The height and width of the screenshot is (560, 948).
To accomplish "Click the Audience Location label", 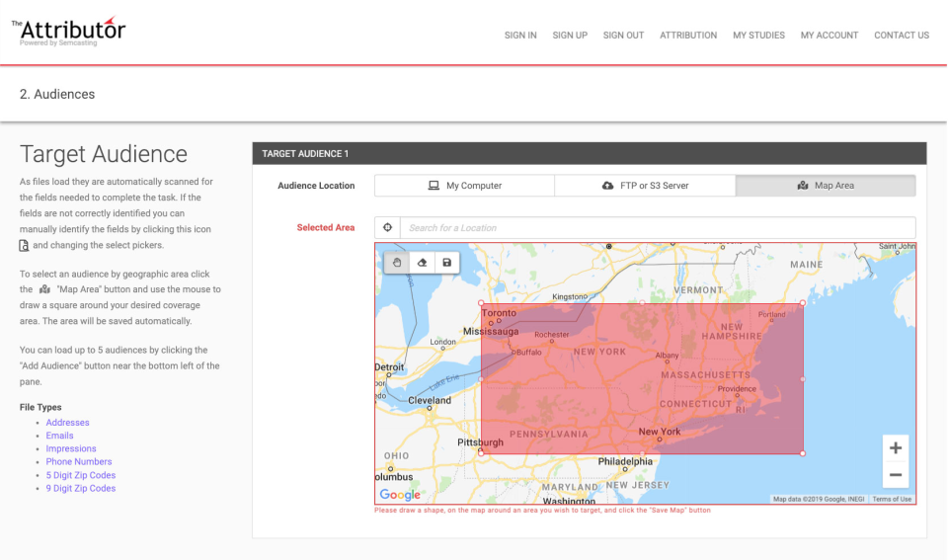I will point(316,186).
